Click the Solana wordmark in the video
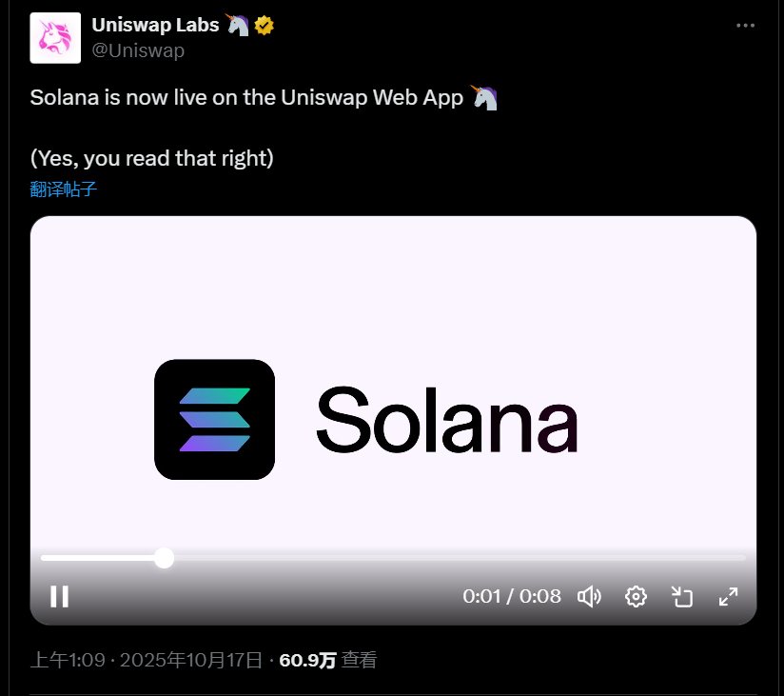 [447, 420]
